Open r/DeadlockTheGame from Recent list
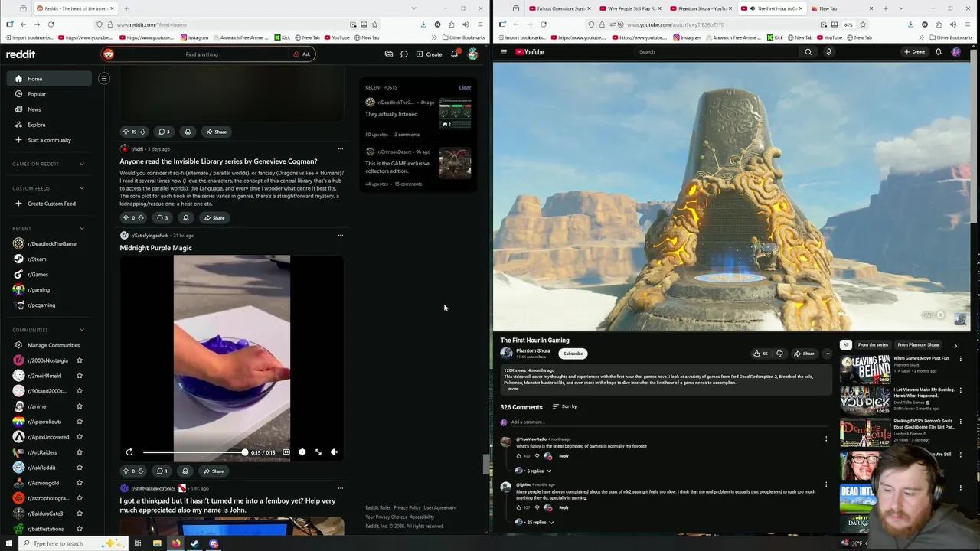The height and width of the screenshot is (551, 980). click(x=49, y=243)
